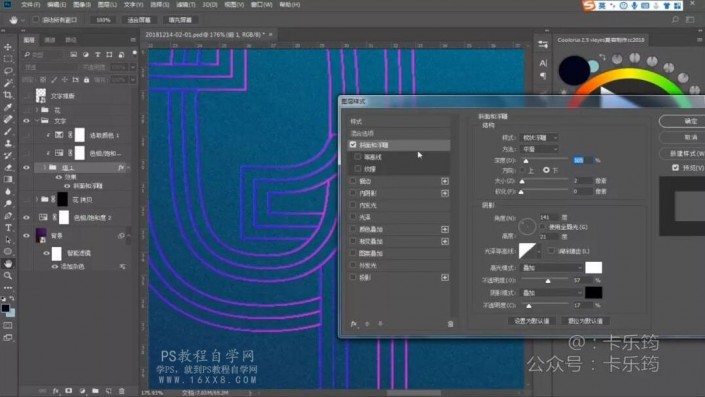Open the Shadow Mode (阴影模式) dropdown
Screen dimensions: 705x397
(551, 293)
